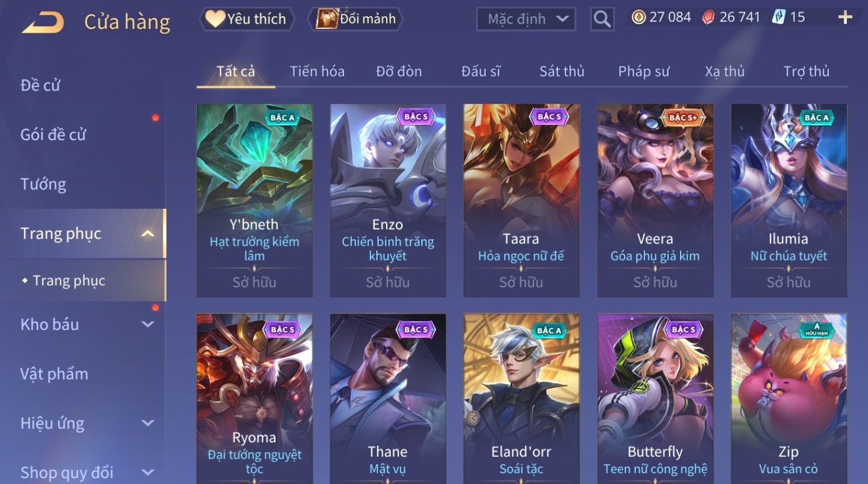This screenshot has height=484, width=868.
Task: Open Gói đề cử sidebar entry
Action: pyautogui.click(x=53, y=134)
